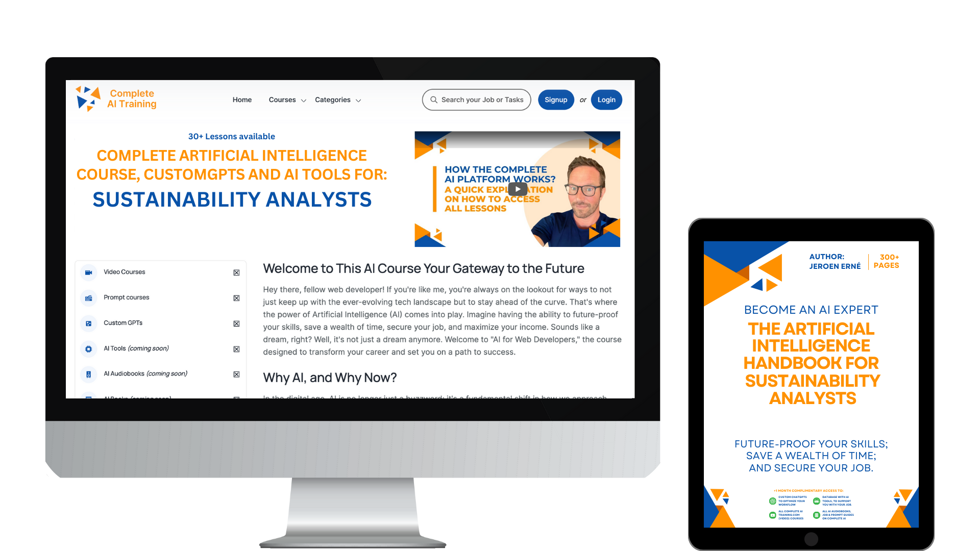Click the AI Audiobooks section icon
980x551 pixels.
click(88, 373)
